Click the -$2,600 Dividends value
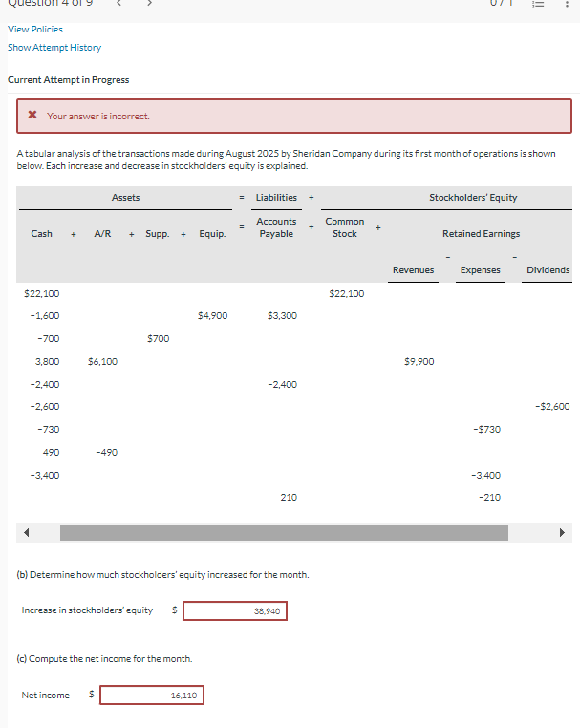Screen dimensions: 580x728 click(x=552, y=407)
